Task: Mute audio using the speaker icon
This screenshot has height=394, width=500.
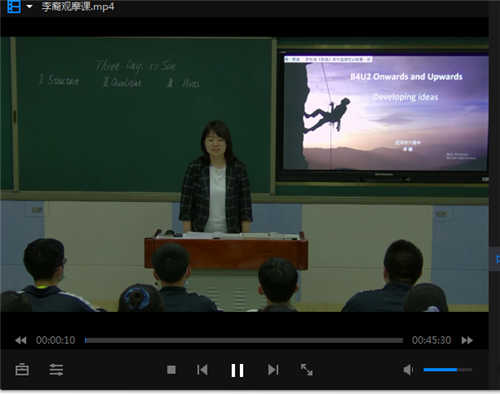Action: pos(408,370)
